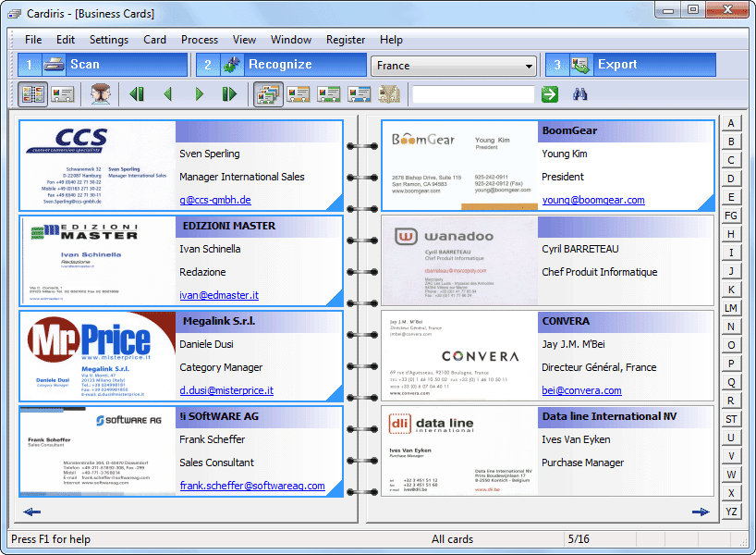This screenshot has height=555, width=756.
Task: Switch to single card view
Action: (63, 94)
